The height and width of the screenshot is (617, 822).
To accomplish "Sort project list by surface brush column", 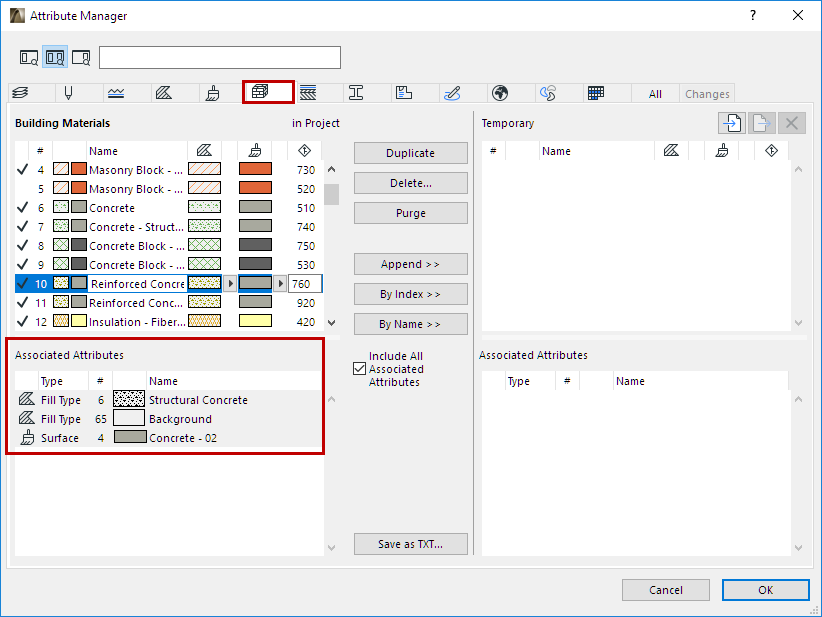I will 255,151.
